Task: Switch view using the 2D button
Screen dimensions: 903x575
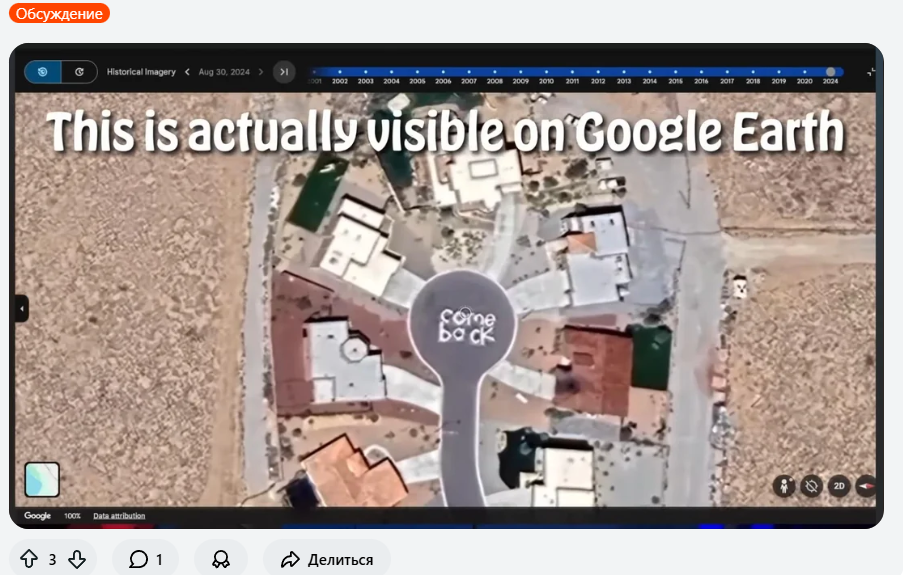Action: (x=839, y=486)
